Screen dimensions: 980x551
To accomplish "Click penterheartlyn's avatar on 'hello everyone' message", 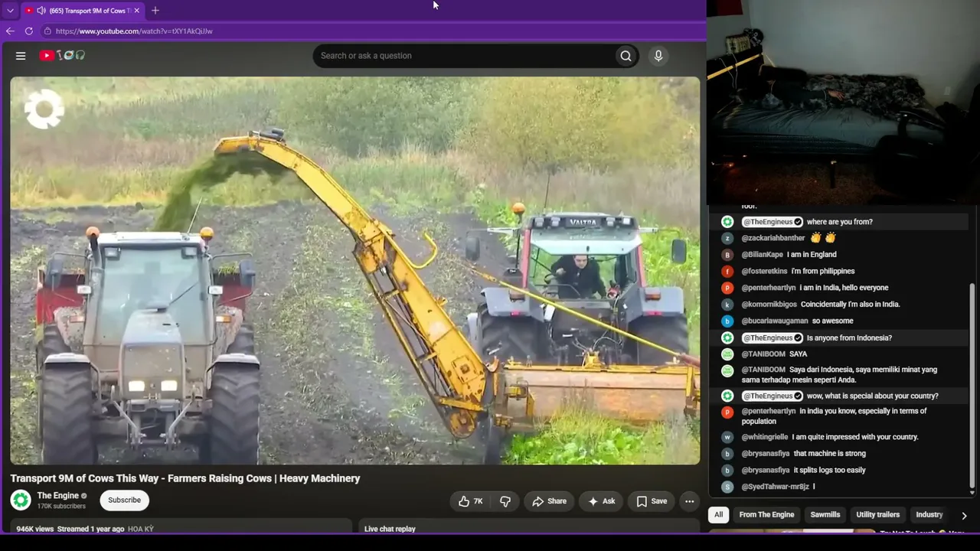I will pos(727,288).
